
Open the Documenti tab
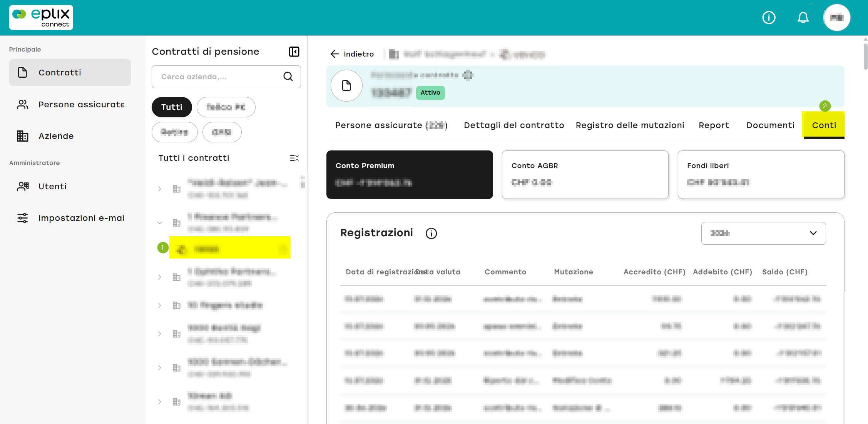(x=770, y=125)
